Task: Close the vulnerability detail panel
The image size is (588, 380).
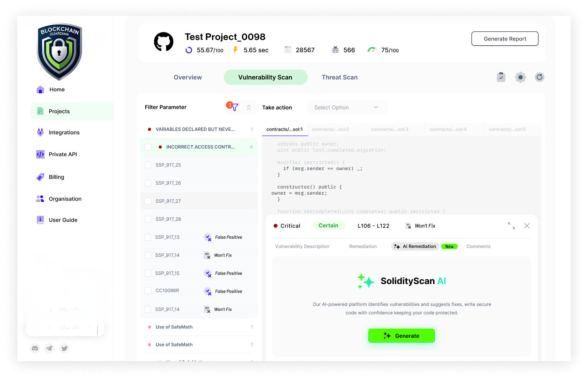Action: point(527,226)
